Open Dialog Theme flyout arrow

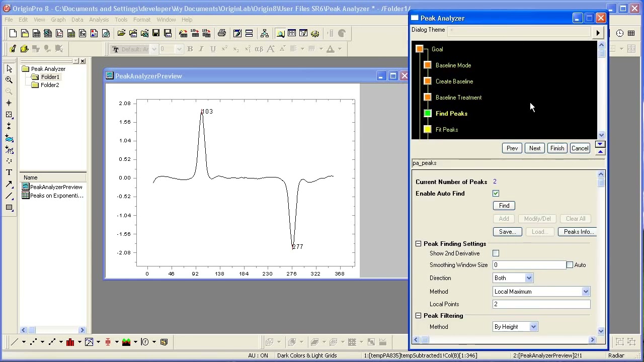coord(598,33)
